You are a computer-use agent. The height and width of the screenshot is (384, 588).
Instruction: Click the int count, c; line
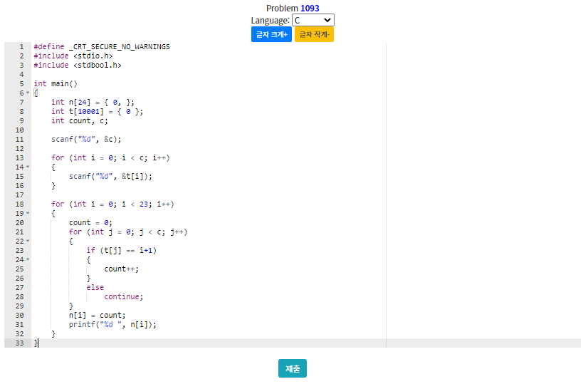(80, 121)
